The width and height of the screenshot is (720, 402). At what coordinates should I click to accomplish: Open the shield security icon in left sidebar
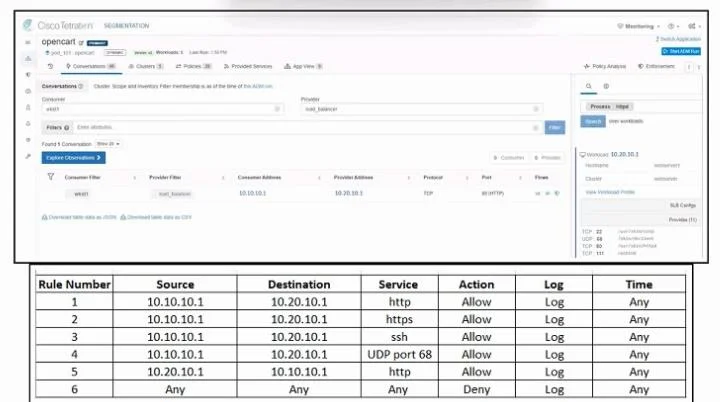tap(28, 74)
